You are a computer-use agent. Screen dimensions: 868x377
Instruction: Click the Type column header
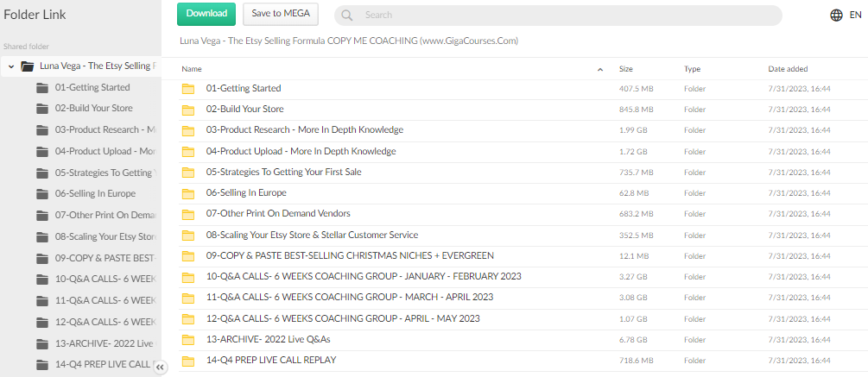click(x=692, y=69)
